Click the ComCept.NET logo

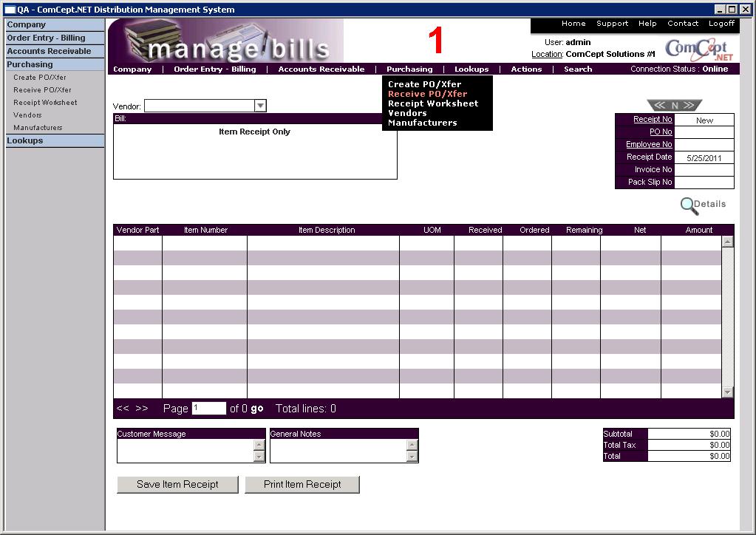pyautogui.click(x=699, y=50)
